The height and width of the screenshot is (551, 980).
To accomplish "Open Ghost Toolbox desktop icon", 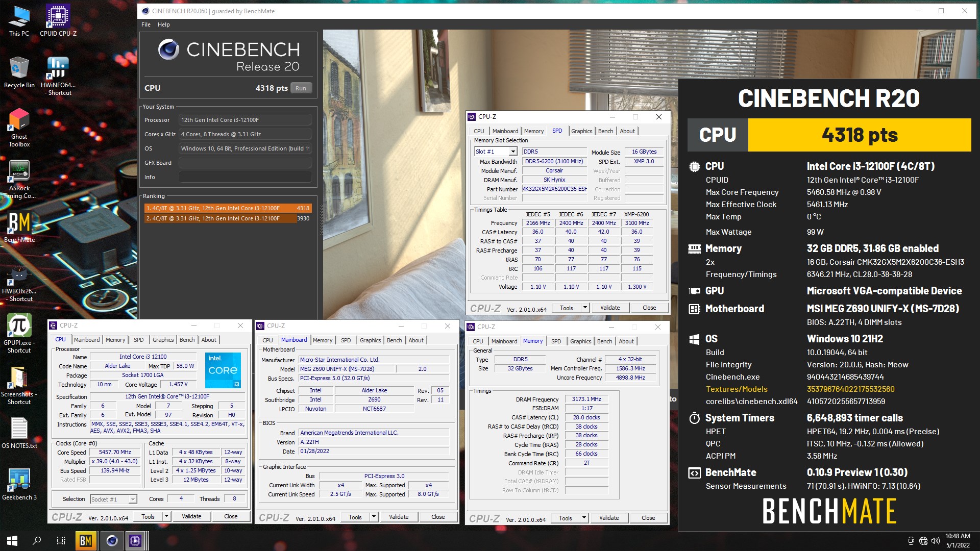I will point(19,127).
